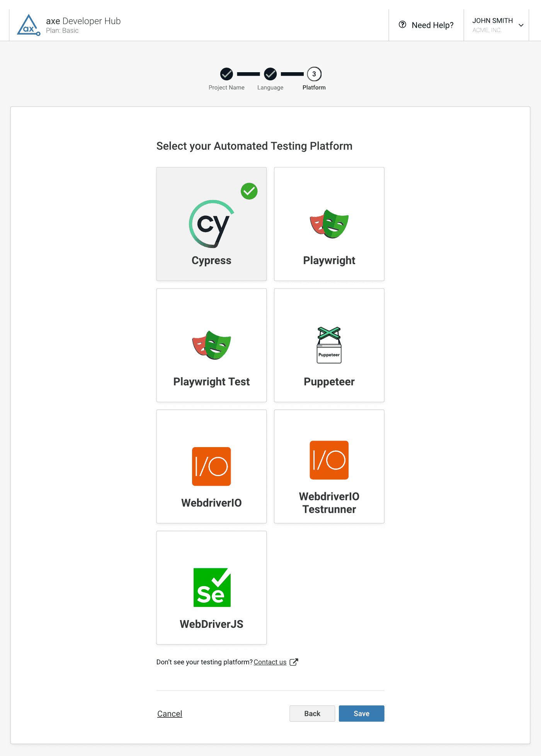Image resolution: width=541 pixels, height=756 pixels.
Task: Click the Save button
Action: click(362, 714)
